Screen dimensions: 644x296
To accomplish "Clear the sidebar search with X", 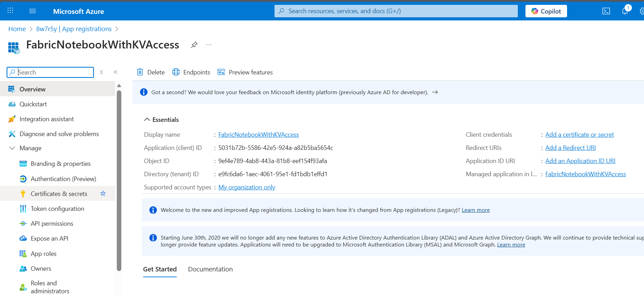I will tap(101, 72).
